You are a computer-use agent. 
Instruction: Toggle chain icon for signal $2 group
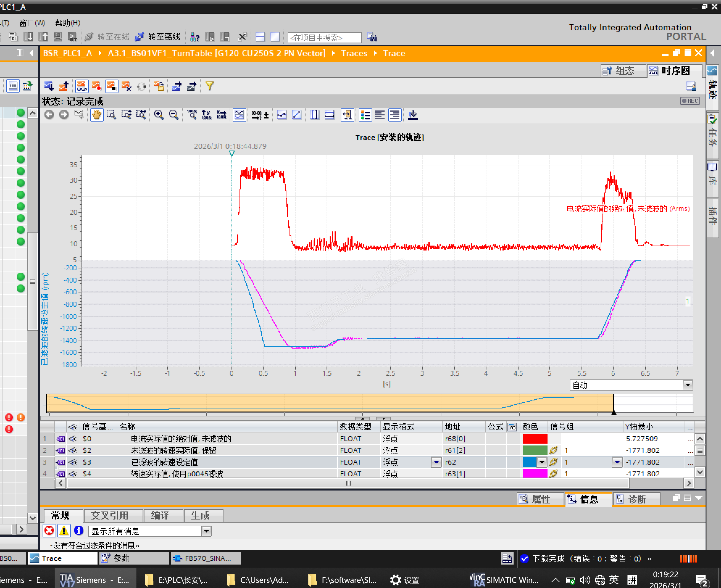553,450
